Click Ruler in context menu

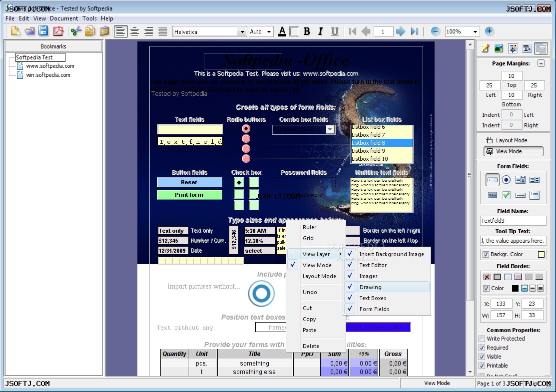316,227
